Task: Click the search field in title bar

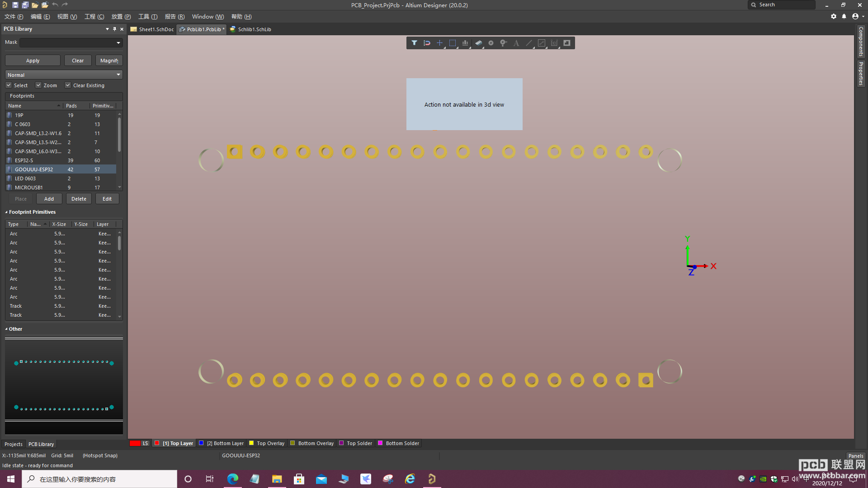Action: tap(782, 5)
